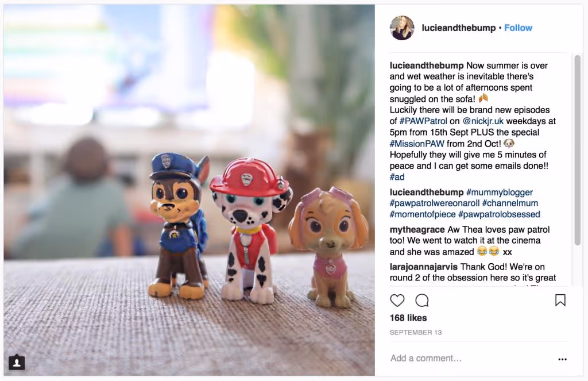Viewport: 588px width, 381px height.
Task: Open comments with the speech bubble icon
Action: 422,301
